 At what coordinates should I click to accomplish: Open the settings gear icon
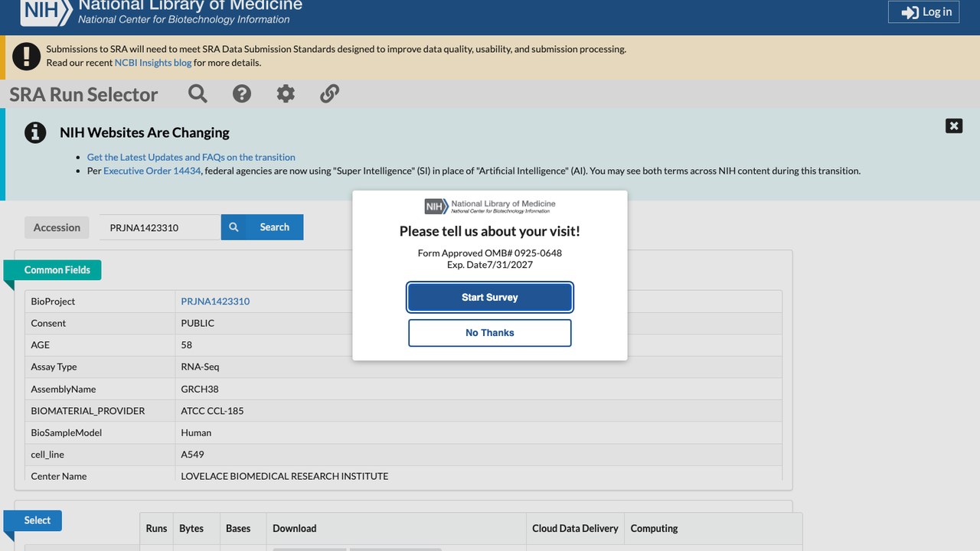point(286,93)
